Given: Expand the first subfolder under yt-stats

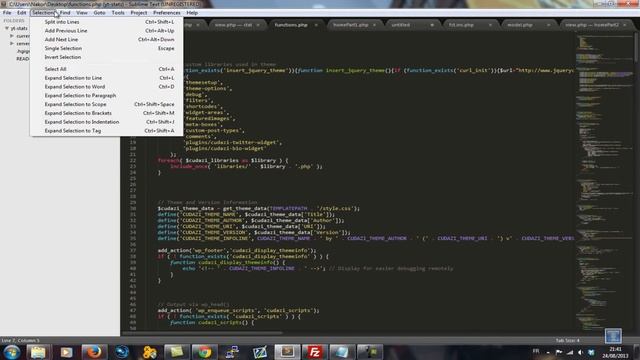Looking at the screenshot, I should 12,36.
